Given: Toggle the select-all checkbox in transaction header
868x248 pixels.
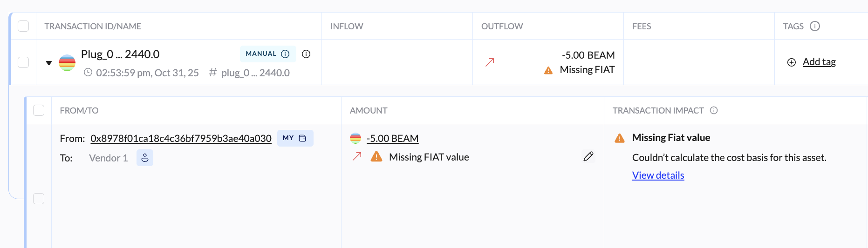Looking at the screenshot, I should click(x=23, y=26).
